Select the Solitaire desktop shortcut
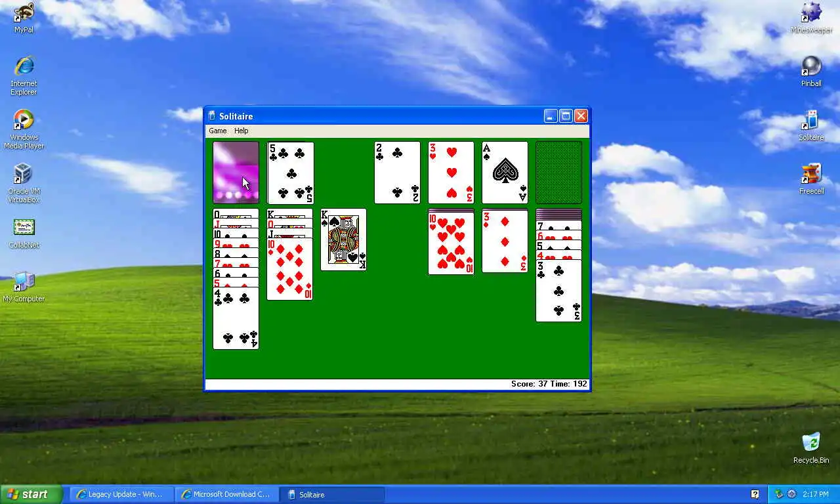 pos(812,125)
